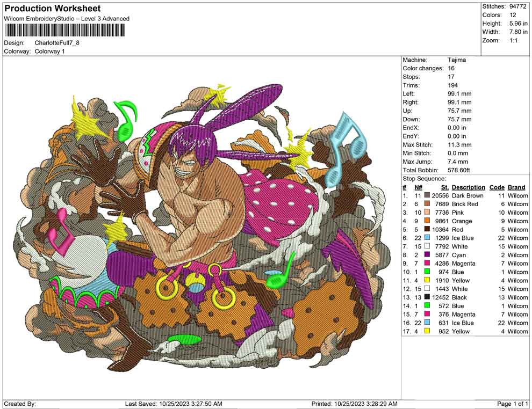The image size is (532, 409).
Task: Click the 'Last Saved' timestamp in footer
Action: (174, 404)
